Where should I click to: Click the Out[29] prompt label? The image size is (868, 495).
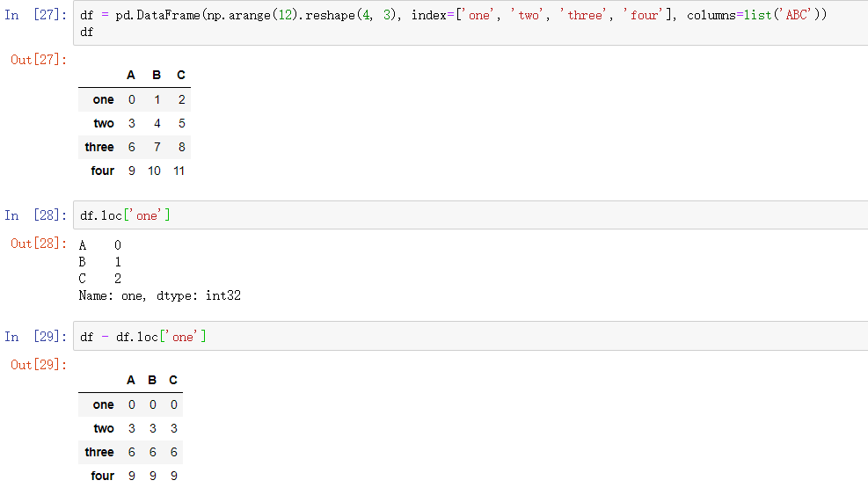coord(39,364)
